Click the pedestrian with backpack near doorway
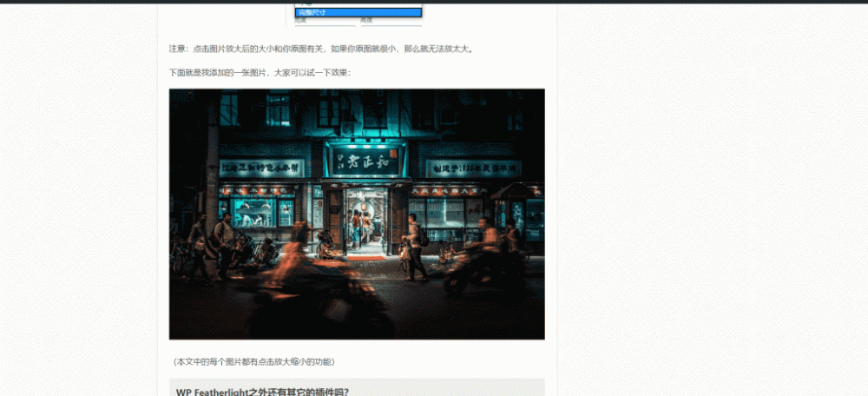This screenshot has height=396, width=868. (x=415, y=247)
